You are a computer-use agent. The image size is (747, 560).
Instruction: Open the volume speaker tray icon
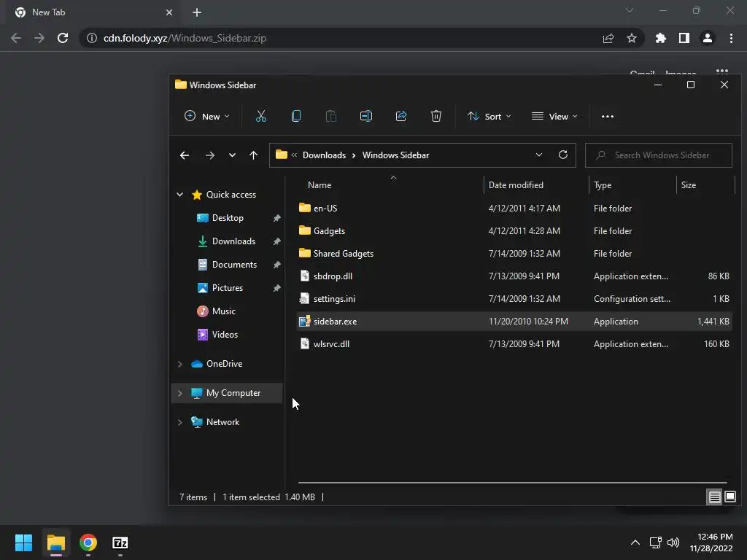tap(673, 542)
